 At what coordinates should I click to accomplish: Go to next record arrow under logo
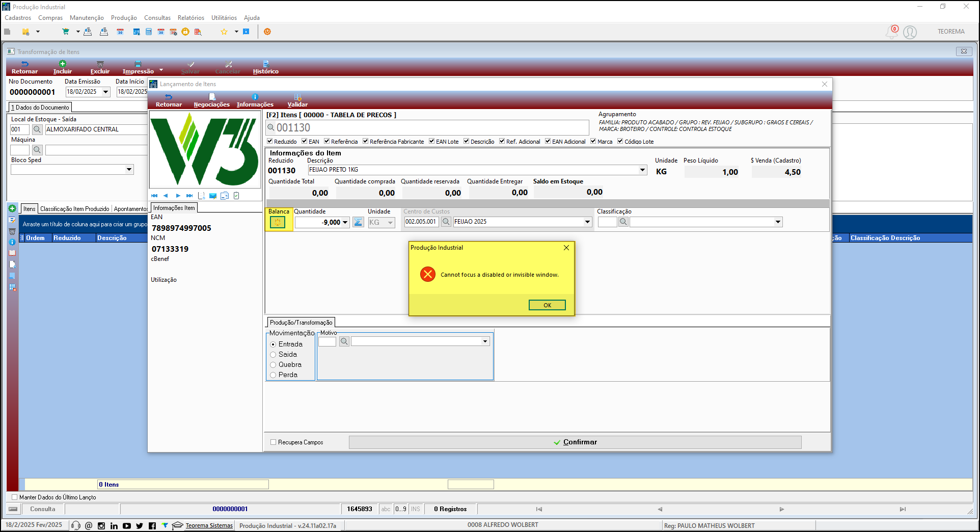[178, 196]
